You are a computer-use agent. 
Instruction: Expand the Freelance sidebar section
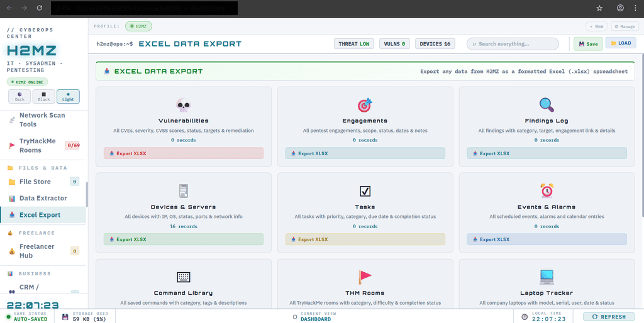(33, 233)
